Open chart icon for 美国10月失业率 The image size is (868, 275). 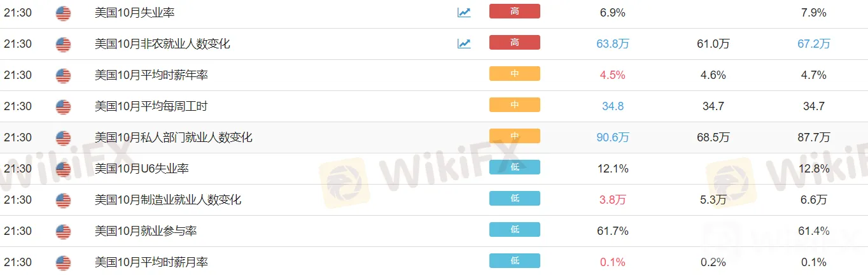point(464,12)
